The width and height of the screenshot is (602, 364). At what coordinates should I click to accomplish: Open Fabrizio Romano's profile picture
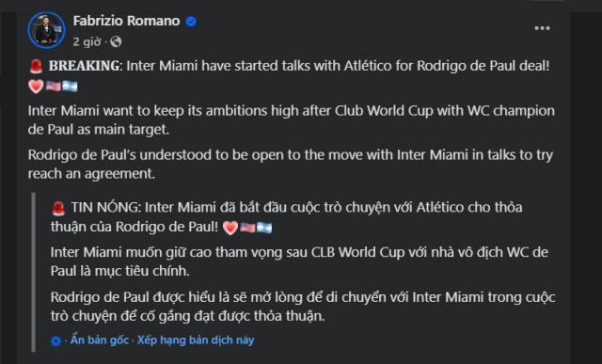pyautogui.click(x=46, y=30)
